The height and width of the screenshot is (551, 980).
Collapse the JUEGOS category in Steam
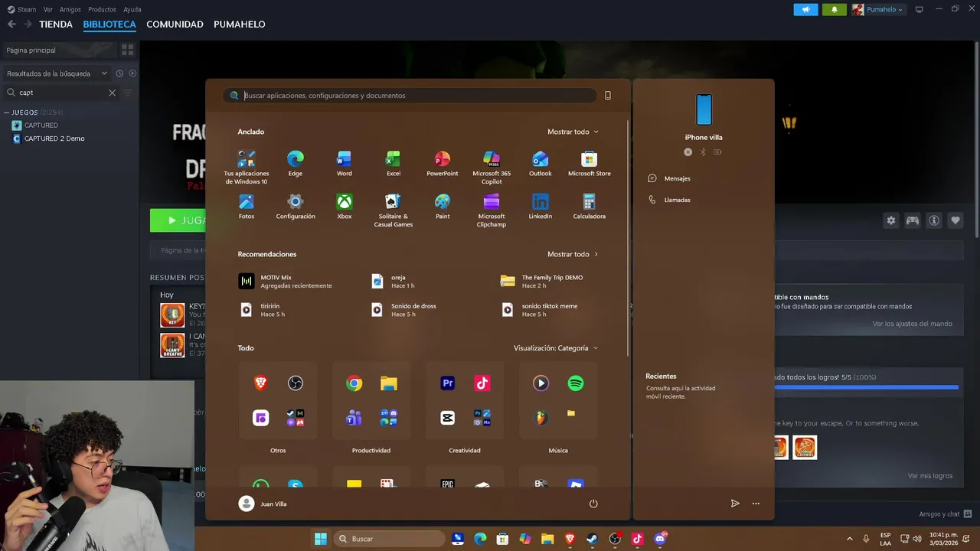pos(7,112)
